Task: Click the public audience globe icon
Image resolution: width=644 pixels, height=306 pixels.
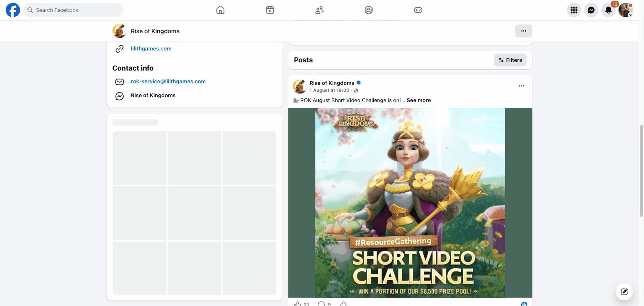Action: pyautogui.click(x=356, y=90)
